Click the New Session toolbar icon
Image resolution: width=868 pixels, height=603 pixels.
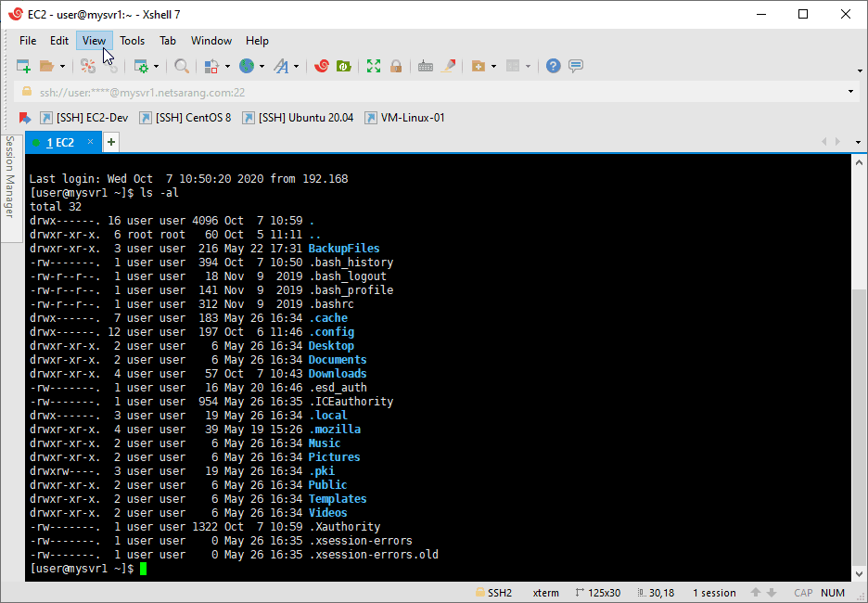(24, 66)
